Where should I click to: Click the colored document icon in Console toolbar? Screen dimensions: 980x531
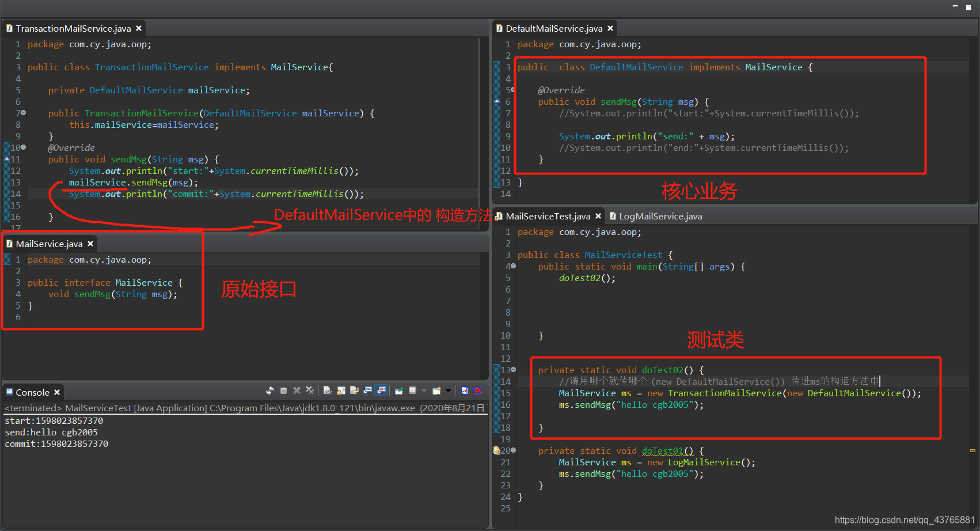[x=465, y=390]
